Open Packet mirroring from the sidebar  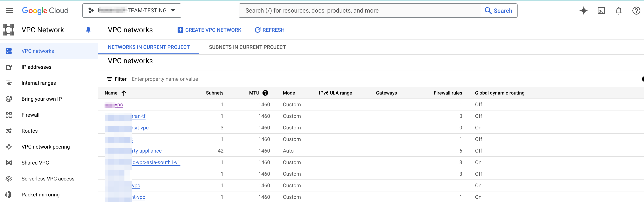pyautogui.click(x=41, y=194)
